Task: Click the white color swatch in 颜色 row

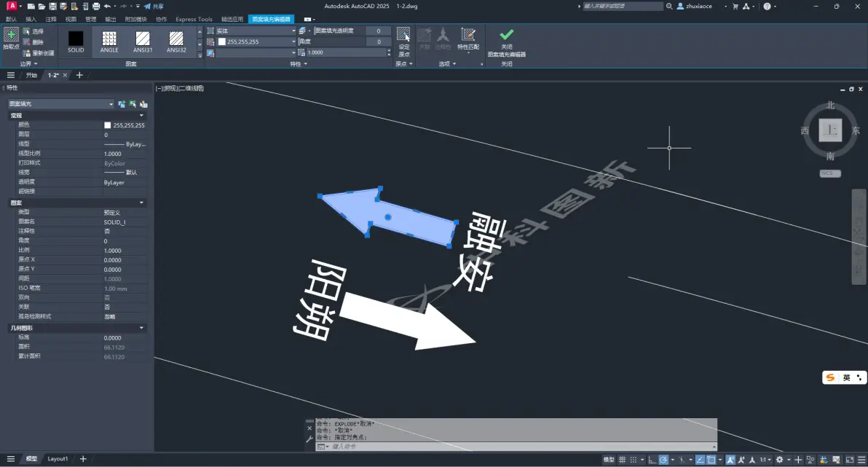Action: tap(107, 125)
